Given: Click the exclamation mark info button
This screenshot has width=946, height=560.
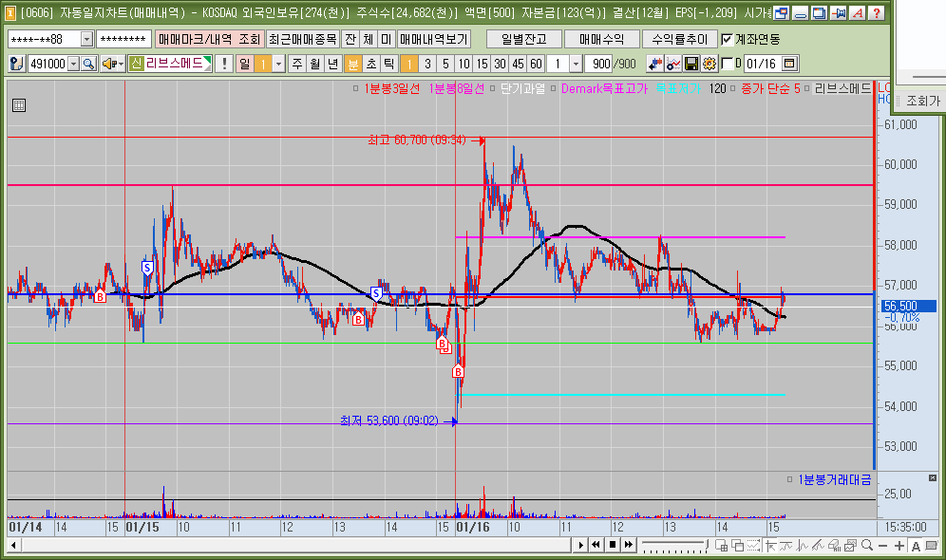Looking at the screenshot, I should click(224, 64).
